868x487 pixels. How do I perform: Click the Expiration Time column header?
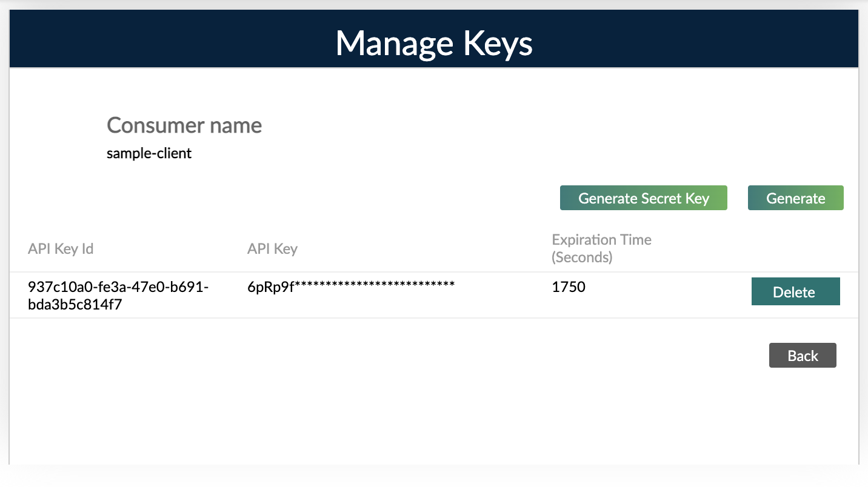pos(601,248)
